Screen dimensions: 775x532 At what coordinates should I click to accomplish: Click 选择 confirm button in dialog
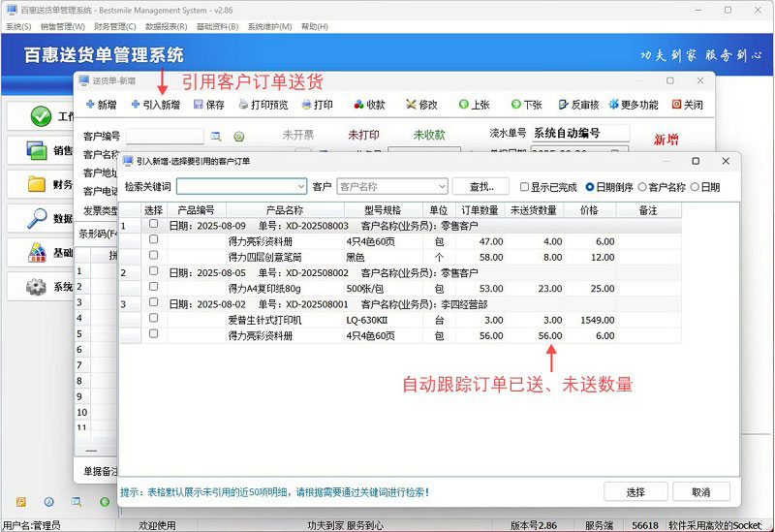pyautogui.click(x=635, y=492)
